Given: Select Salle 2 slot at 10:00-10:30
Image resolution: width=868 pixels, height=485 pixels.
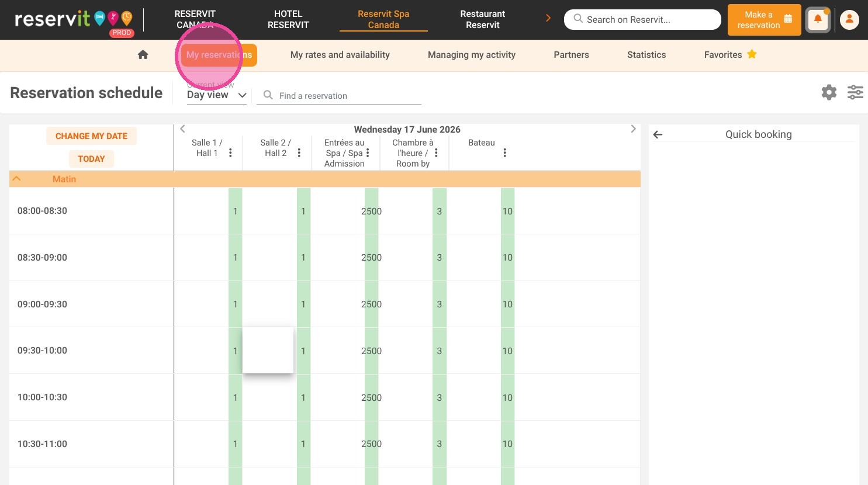Looking at the screenshot, I should (x=303, y=397).
